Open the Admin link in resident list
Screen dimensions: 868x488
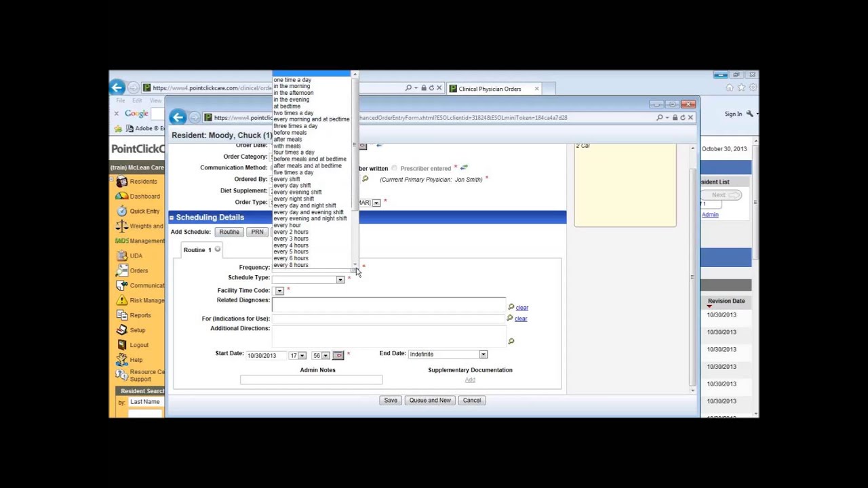point(710,215)
